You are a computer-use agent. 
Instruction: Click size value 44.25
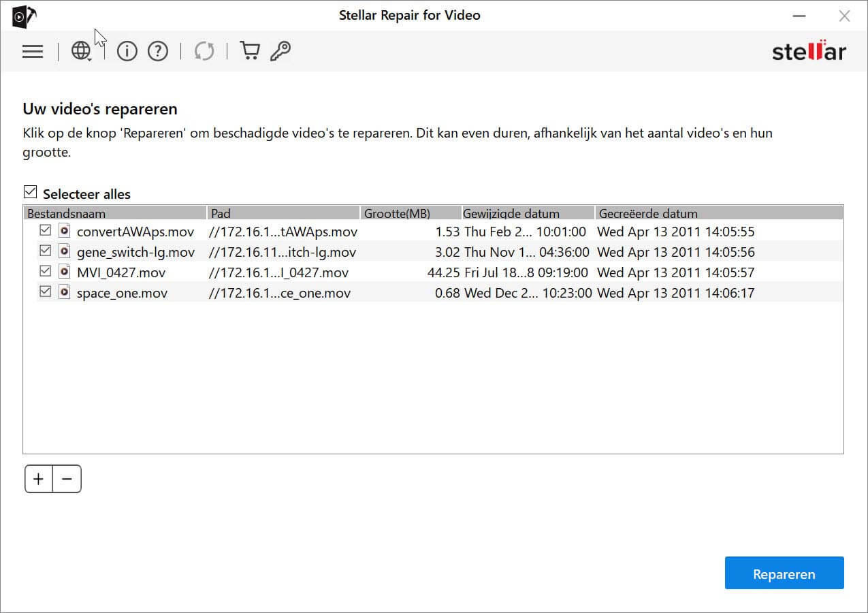click(x=445, y=272)
